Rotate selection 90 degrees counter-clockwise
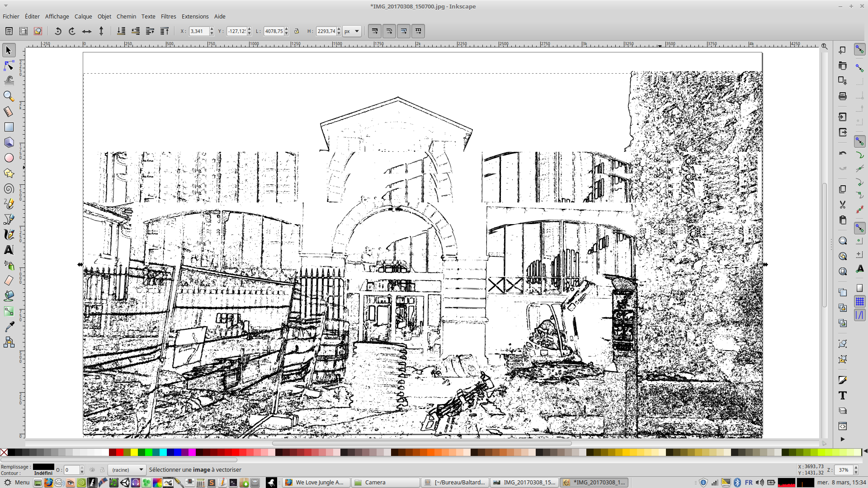 (x=57, y=31)
